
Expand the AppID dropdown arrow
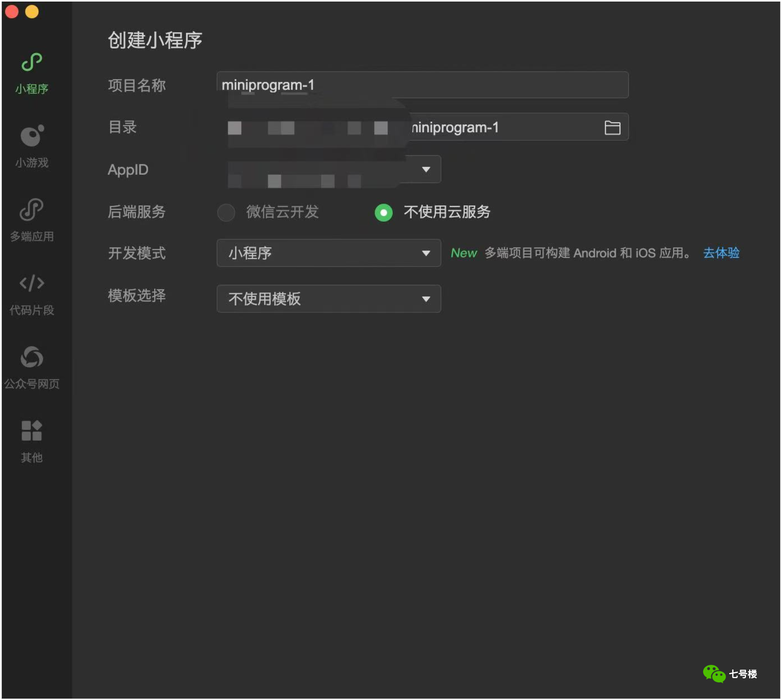[427, 170]
